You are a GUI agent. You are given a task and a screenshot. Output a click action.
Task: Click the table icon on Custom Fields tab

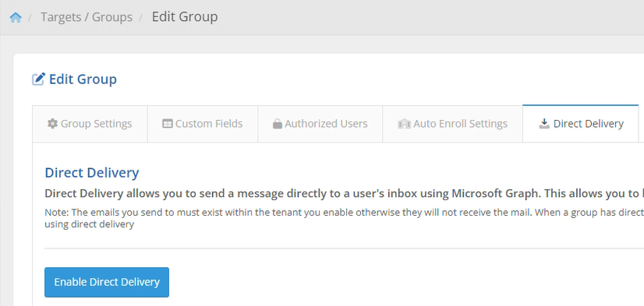(167, 124)
